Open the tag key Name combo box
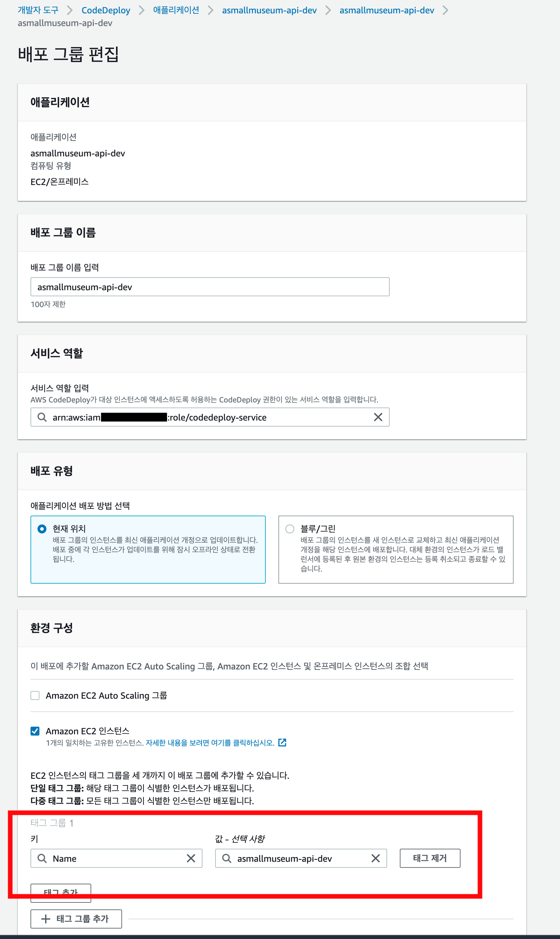This screenshot has width=560, height=939. pyautogui.click(x=116, y=858)
